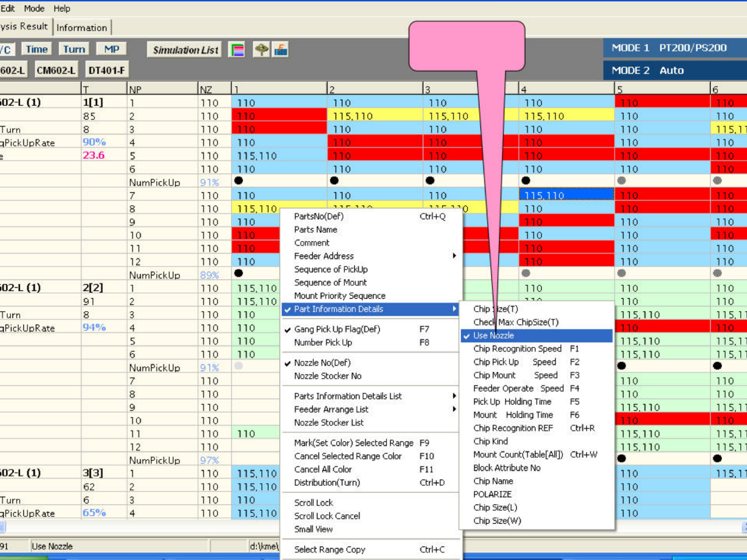Expand the Feeder Arrange List submenu

454,409
